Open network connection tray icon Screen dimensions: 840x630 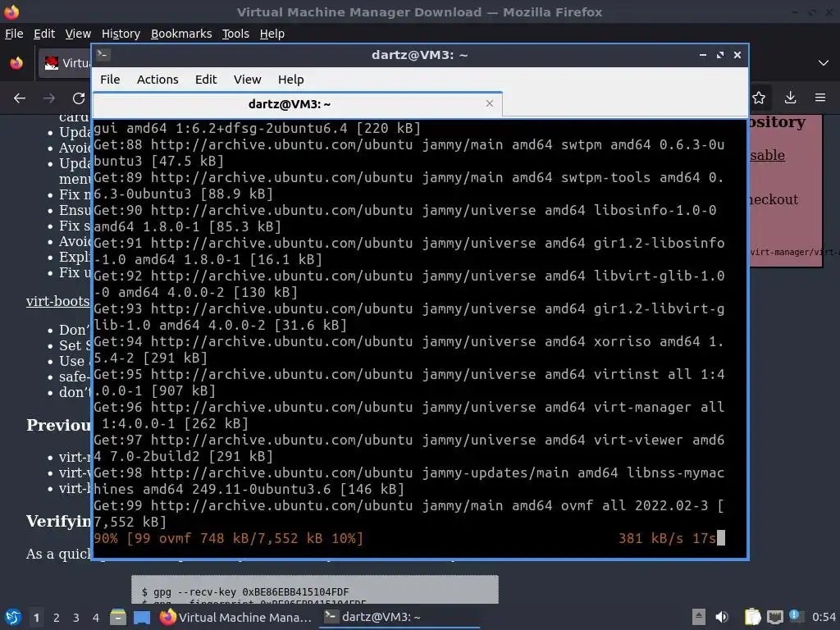[775, 617]
